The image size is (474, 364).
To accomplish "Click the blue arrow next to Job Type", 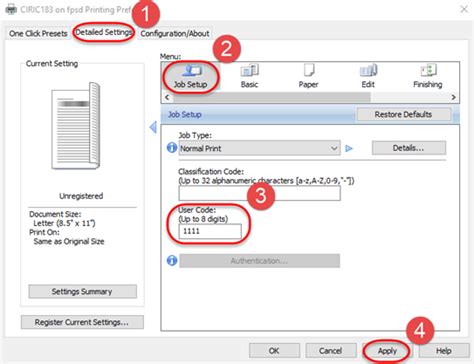I will [349, 148].
